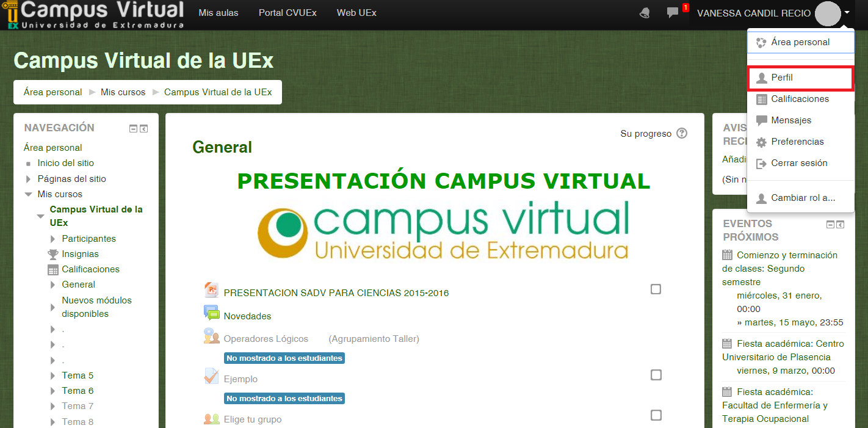Screen dimensions: 868x428
Task: Open the PowerPoint icon for PRESENTACION SADV
Action: pos(210,289)
